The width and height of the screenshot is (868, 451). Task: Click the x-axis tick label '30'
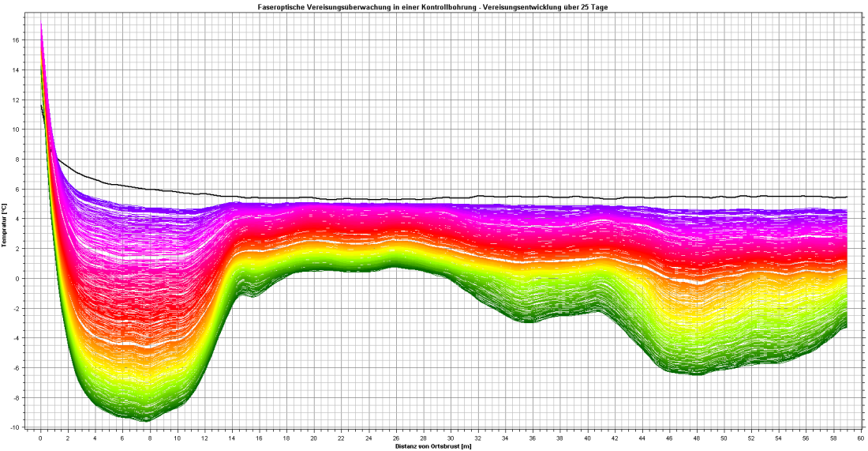[451, 438]
